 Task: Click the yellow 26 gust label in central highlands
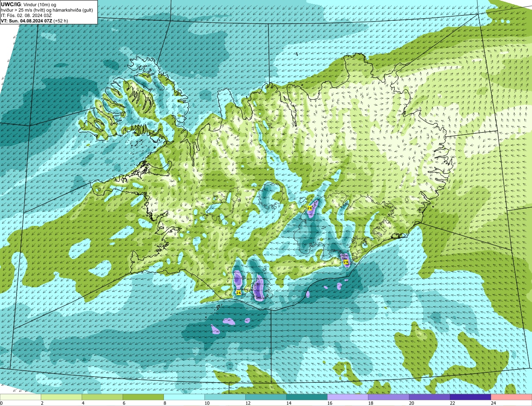click(x=310, y=208)
